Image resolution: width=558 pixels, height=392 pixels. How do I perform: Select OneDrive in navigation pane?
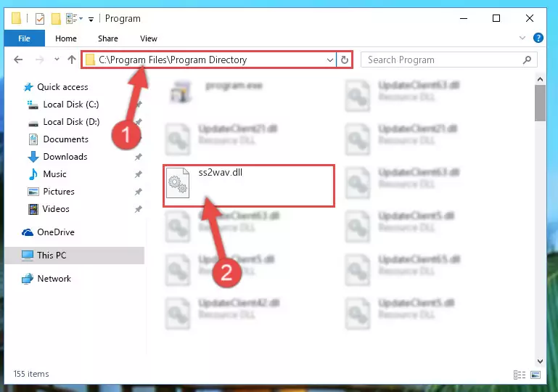click(x=56, y=232)
